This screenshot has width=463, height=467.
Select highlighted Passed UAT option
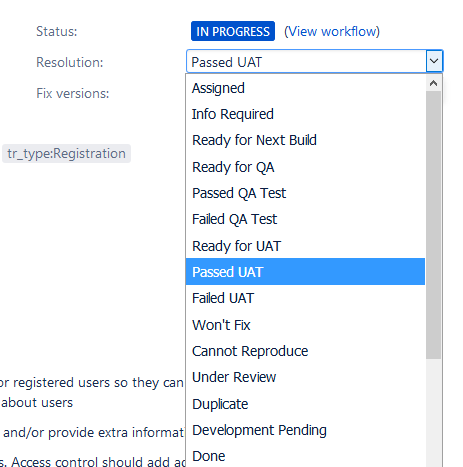tap(305, 272)
